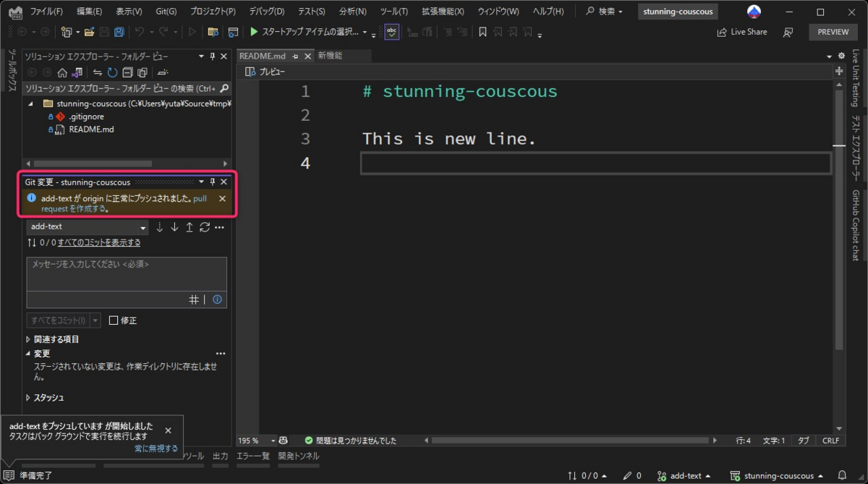Click the Fetch dashed-arrow icon in Git changes
The image size is (868, 484).
(160, 227)
